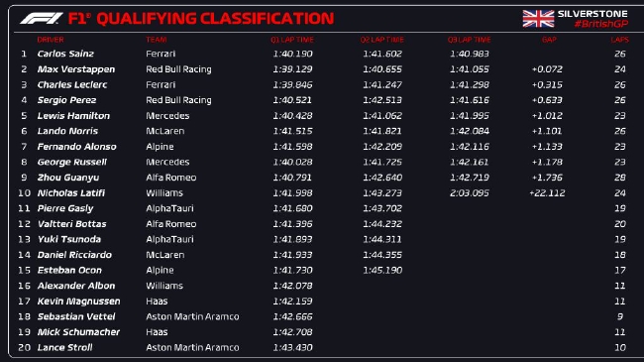
Task: Select the LAPS column header
Action: tap(619, 40)
